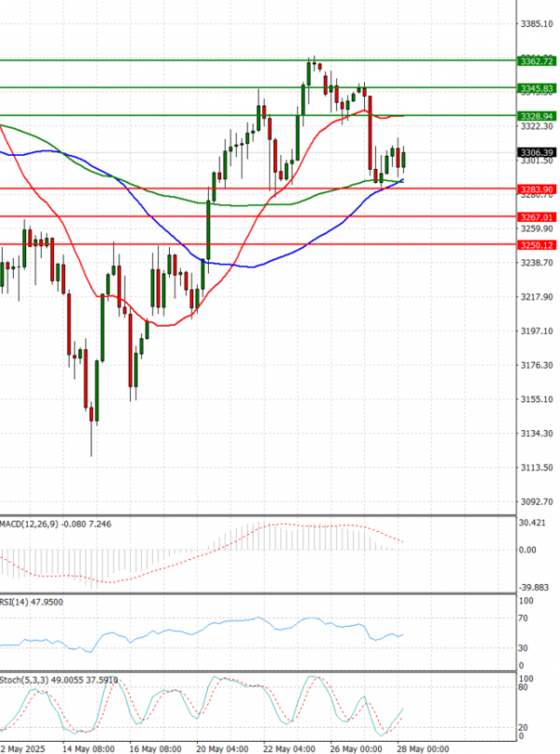Click the MACD scale value 30.421

tap(532, 523)
